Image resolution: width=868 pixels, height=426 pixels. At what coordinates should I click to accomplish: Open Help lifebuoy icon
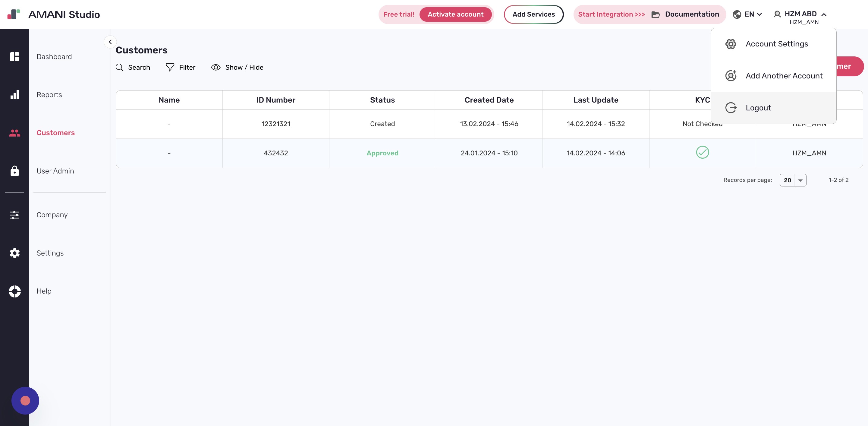point(14,291)
